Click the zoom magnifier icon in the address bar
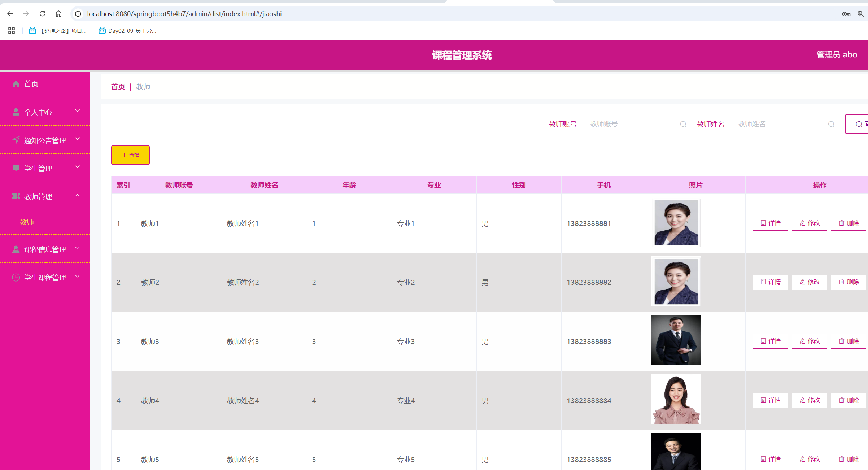Screen dimensions: 868x470 [860, 14]
